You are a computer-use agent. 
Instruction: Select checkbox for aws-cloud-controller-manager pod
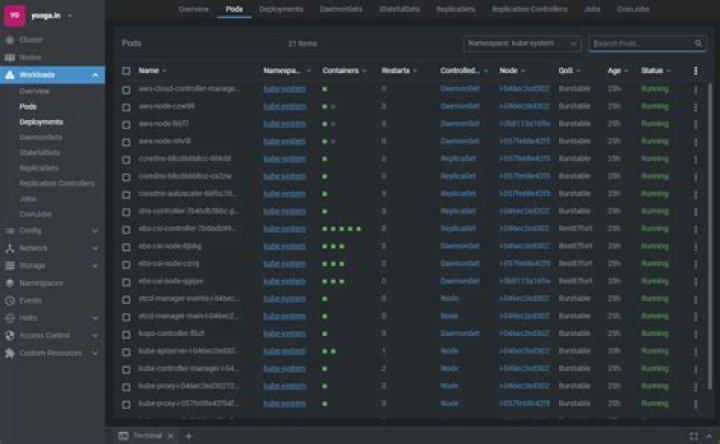[126, 90]
